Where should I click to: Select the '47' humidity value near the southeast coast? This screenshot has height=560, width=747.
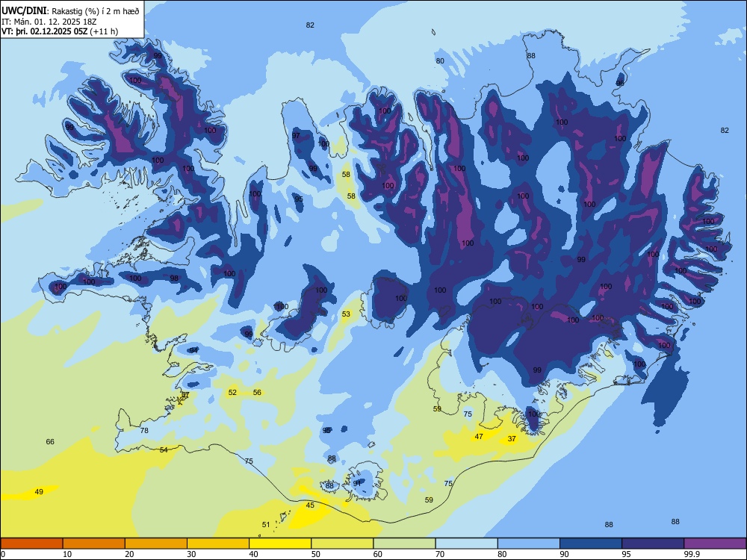tap(479, 436)
